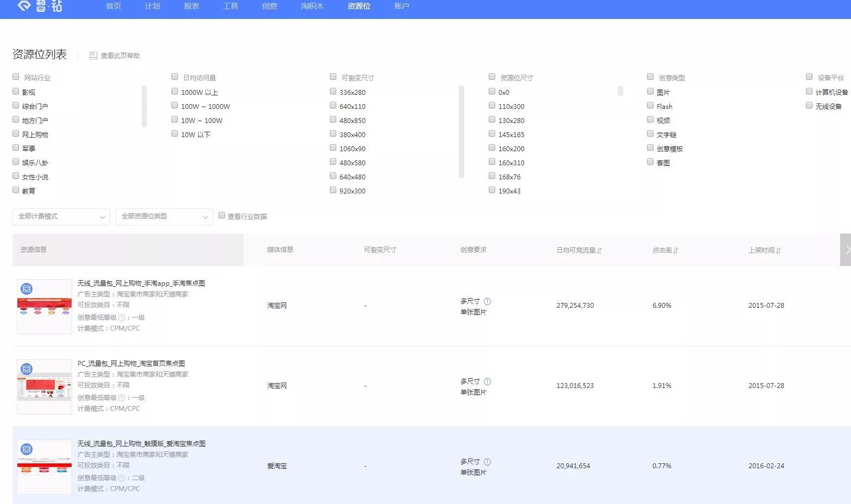Click the 可裂变尺寸 list scrollbar
This screenshot has height=504, width=851.
(x=462, y=132)
